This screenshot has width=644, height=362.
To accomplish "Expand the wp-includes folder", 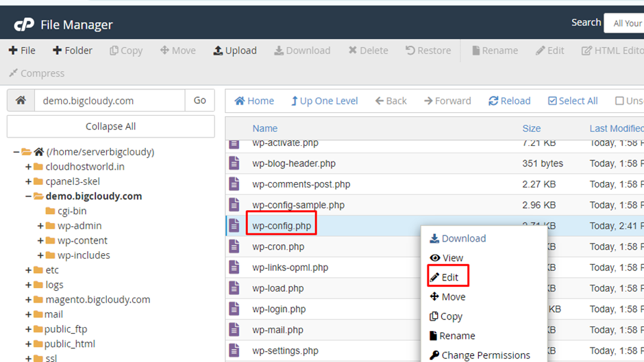I will pyautogui.click(x=40, y=255).
